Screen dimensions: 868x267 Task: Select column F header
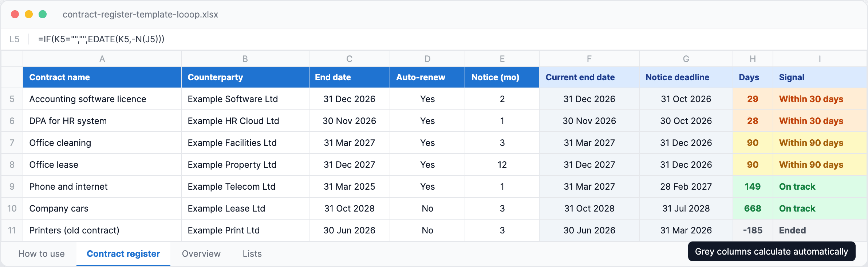589,59
